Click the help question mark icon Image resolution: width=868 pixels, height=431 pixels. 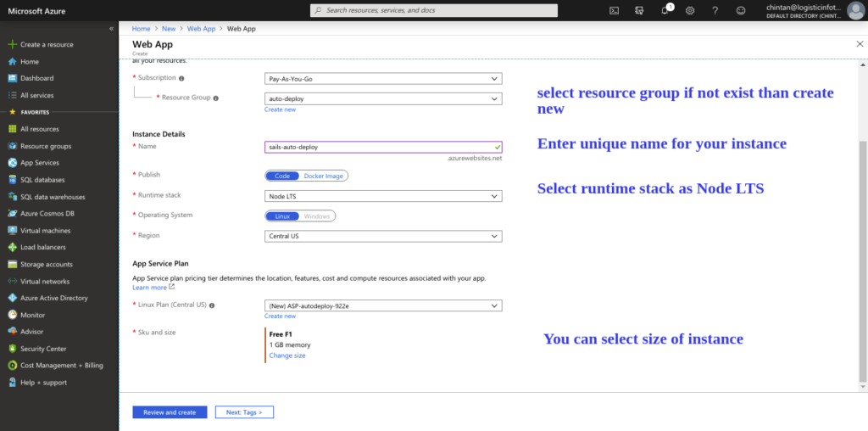coord(715,10)
